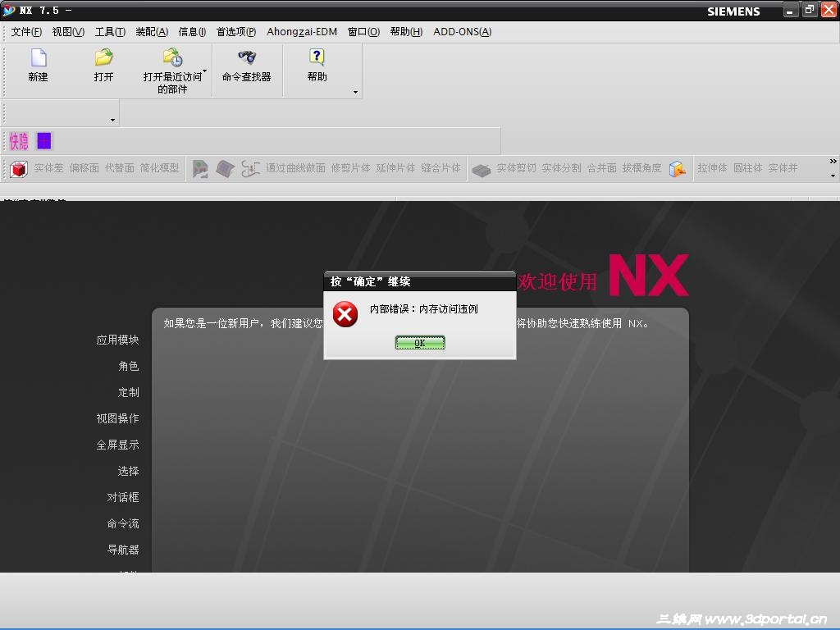840x630 pixels.
Task: Click the pink 快隐 icon
Action: [x=19, y=141]
